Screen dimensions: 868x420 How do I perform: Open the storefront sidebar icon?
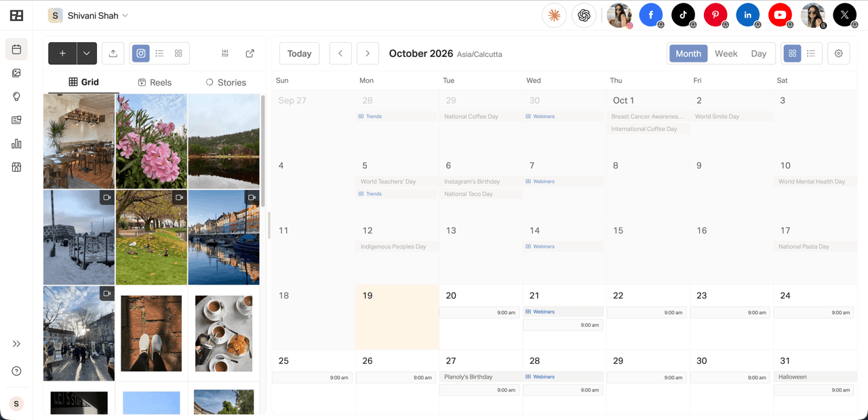tap(16, 167)
